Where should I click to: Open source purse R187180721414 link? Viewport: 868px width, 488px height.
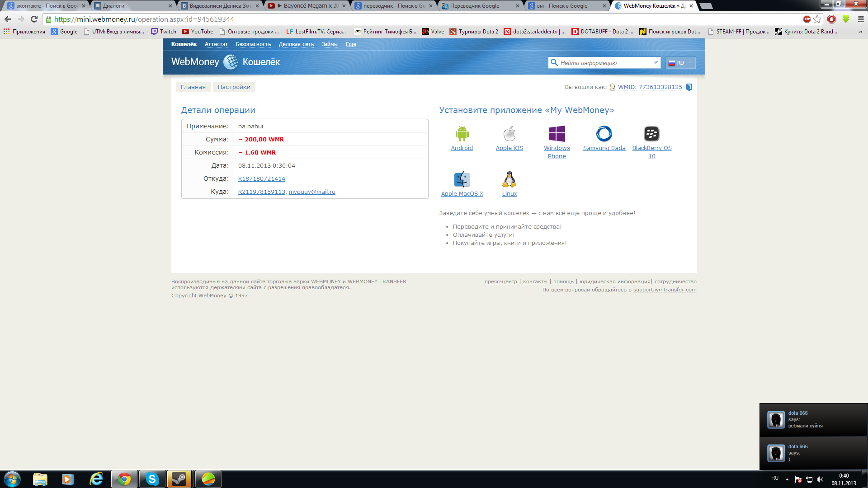(x=262, y=179)
